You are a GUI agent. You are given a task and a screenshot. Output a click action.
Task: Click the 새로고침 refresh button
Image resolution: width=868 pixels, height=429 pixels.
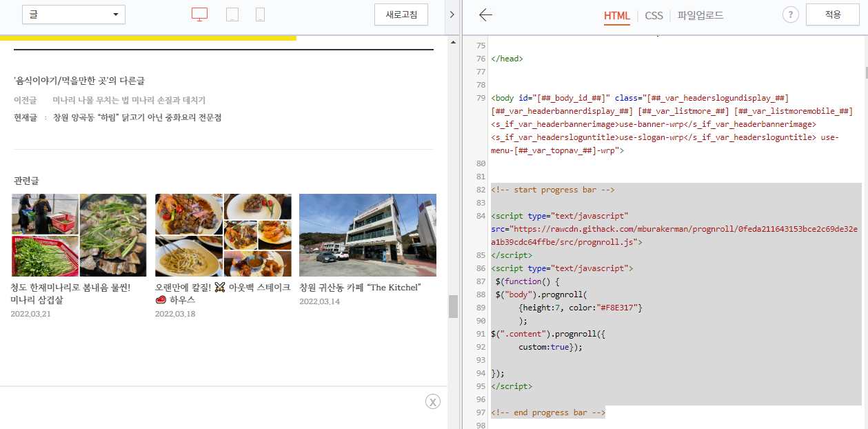click(401, 14)
